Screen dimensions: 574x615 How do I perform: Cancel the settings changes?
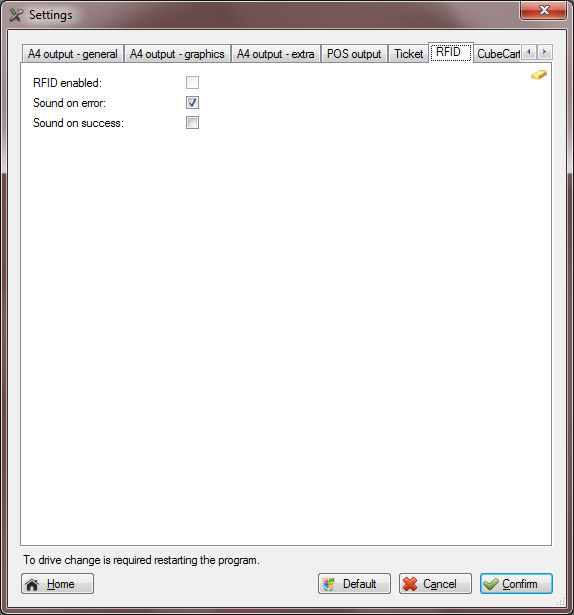point(435,584)
